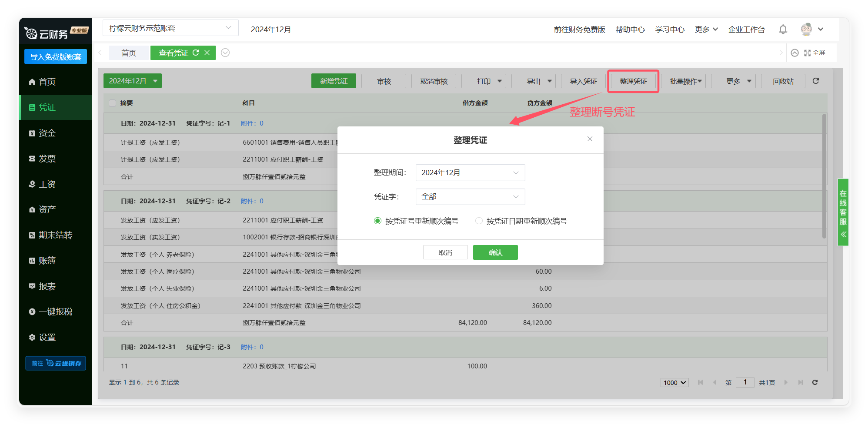This screenshot has width=868, height=424.
Task: Click the toolbar refresh icon beside 回收站
Action: 816,81
